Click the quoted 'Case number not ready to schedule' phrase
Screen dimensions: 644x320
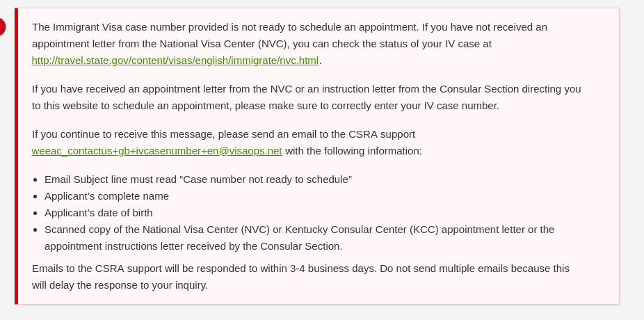pyautogui.click(x=267, y=179)
